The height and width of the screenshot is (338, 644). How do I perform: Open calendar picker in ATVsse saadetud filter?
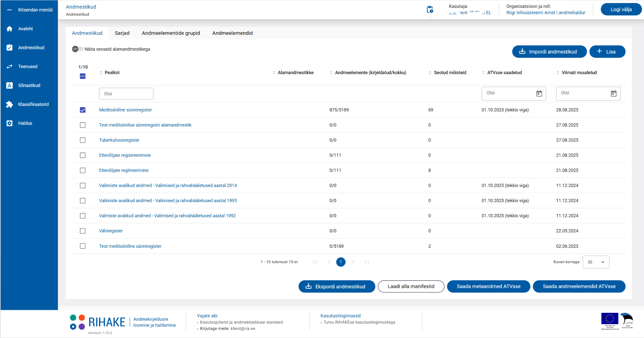coord(539,94)
